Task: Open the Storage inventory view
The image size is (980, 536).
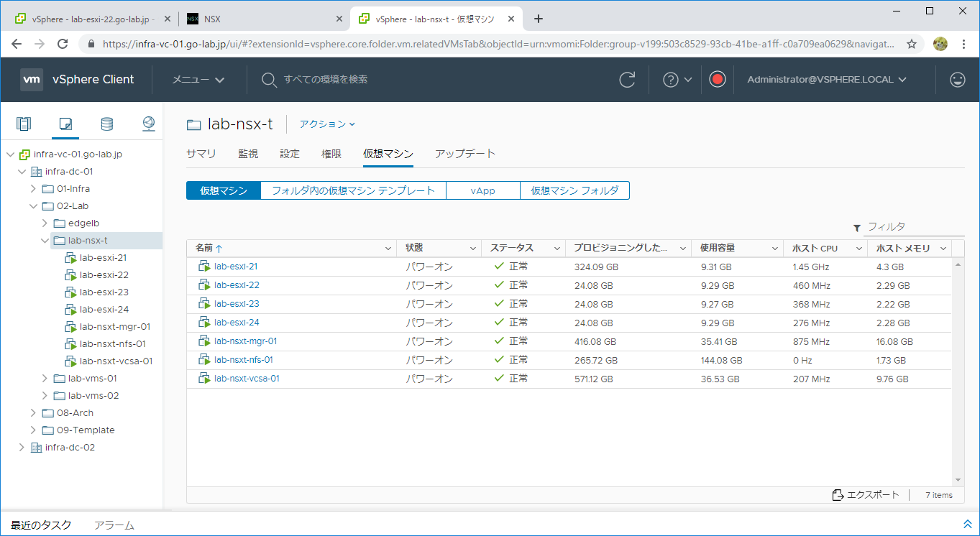Action: (107, 124)
